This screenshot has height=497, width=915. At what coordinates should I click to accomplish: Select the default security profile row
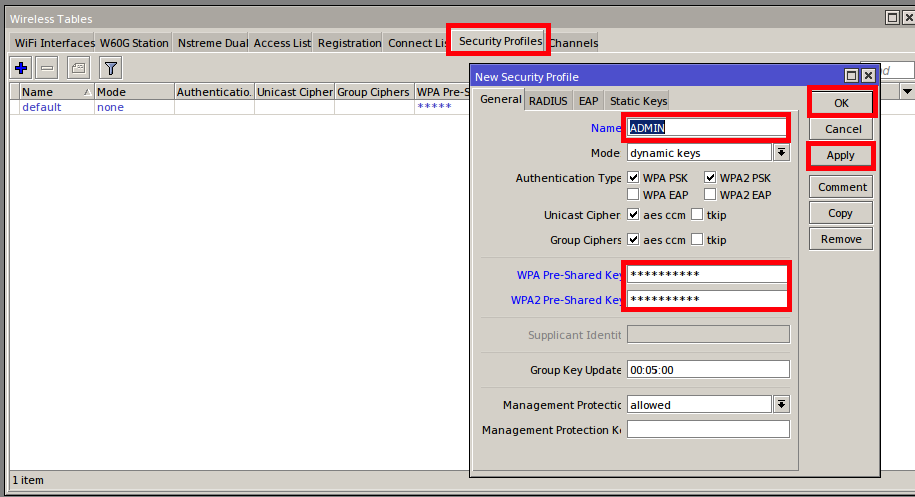pos(42,107)
